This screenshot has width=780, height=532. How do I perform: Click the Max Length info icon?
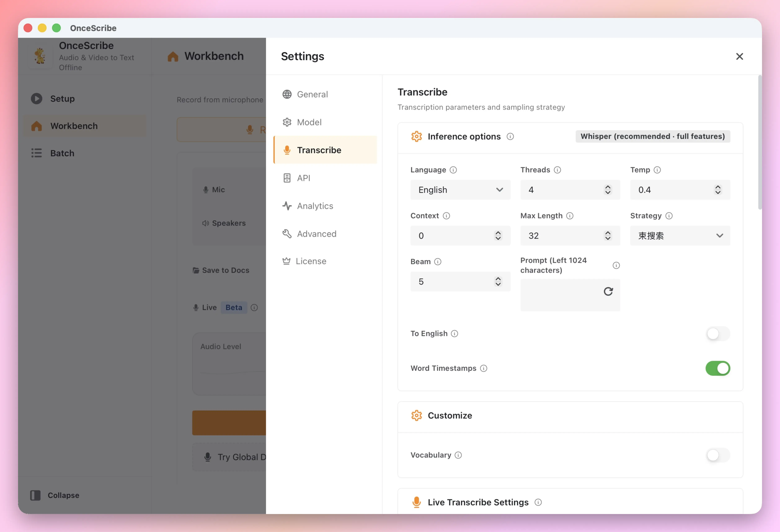569,216
